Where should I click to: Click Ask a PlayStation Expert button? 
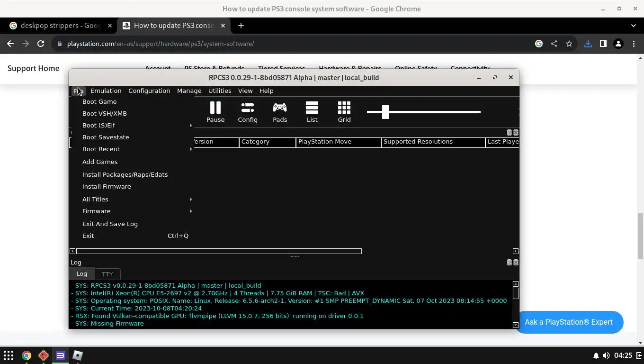569,322
